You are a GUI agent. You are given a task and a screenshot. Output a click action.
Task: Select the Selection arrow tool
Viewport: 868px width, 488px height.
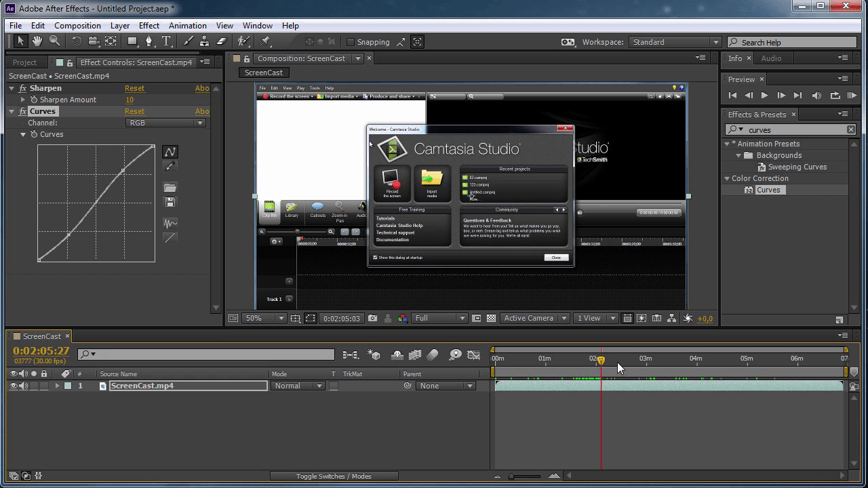(20, 41)
